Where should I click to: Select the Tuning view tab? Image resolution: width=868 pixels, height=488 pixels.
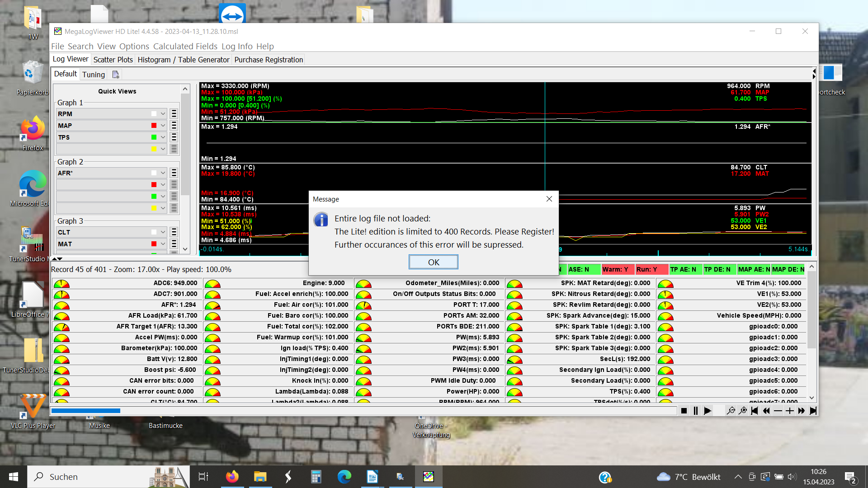(x=94, y=75)
